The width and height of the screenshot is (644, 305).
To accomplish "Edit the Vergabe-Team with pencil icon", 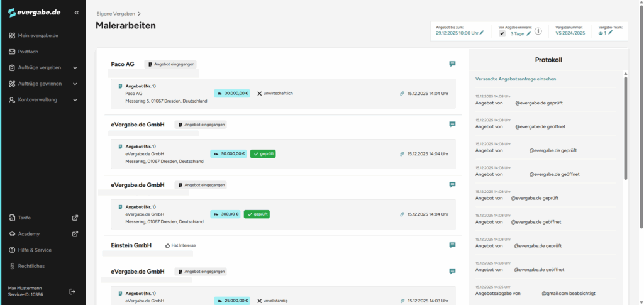I will (x=610, y=33).
